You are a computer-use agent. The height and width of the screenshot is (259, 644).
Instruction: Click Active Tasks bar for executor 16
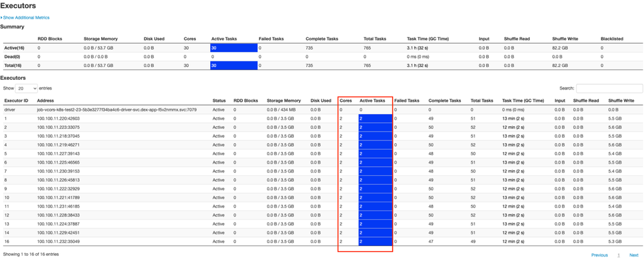point(375,242)
